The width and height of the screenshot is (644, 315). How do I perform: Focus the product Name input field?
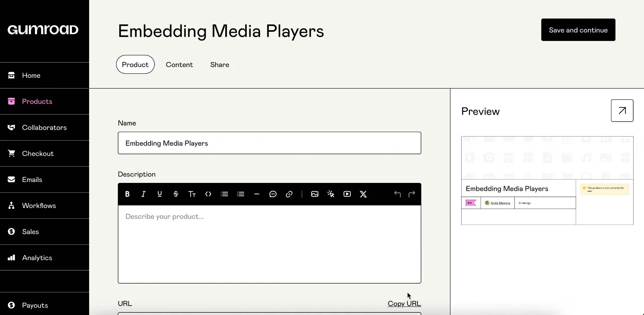[269, 143]
